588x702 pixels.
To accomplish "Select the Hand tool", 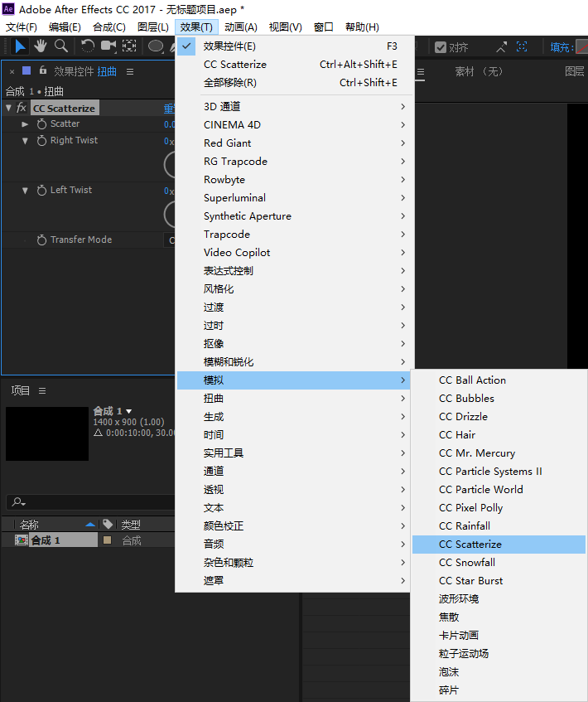I will click(41, 46).
